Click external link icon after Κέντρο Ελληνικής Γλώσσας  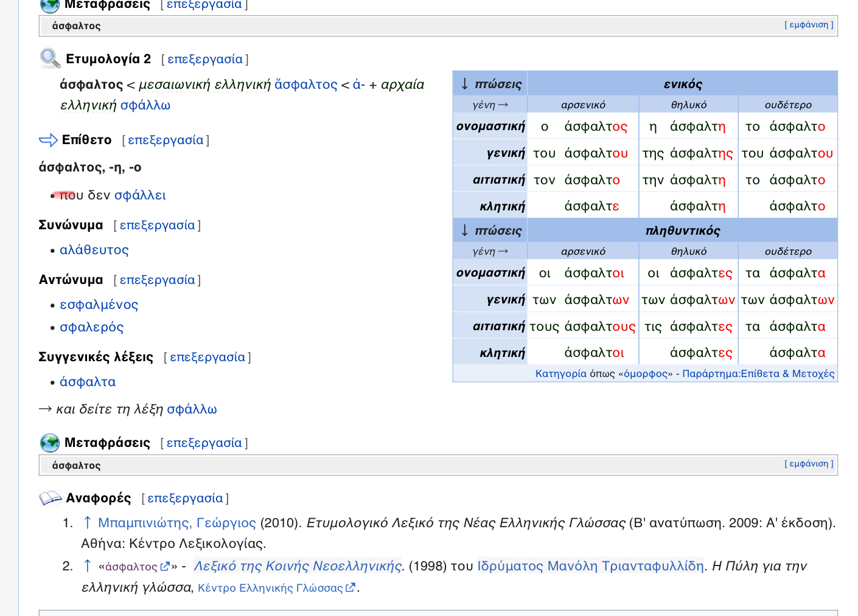click(351, 588)
